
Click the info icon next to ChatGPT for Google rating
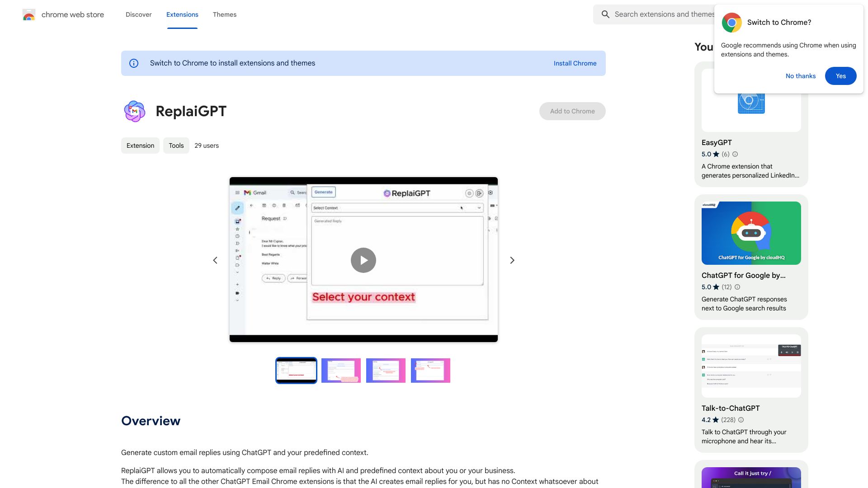click(737, 287)
